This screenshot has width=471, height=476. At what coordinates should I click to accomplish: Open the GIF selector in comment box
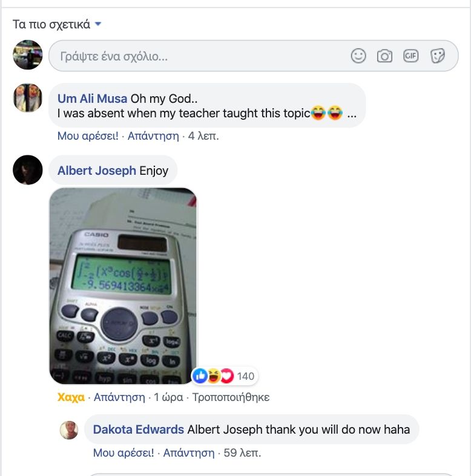coord(411,56)
